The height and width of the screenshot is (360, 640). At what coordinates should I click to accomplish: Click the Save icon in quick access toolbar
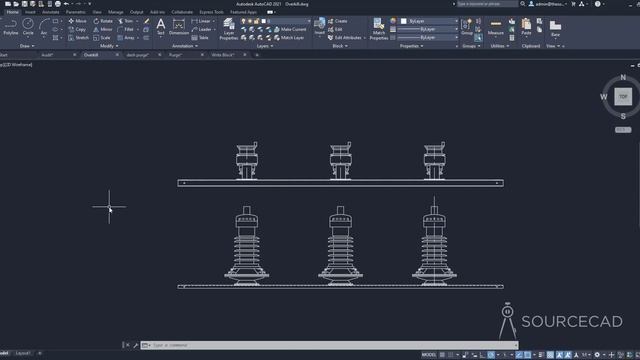click(x=24, y=4)
